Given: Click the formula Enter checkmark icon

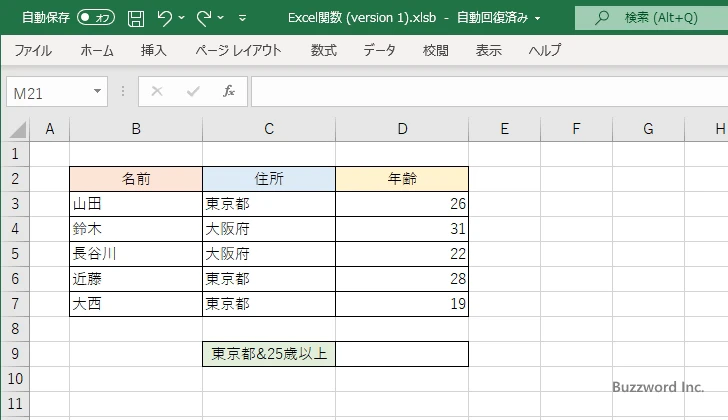Looking at the screenshot, I should [193, 91].
